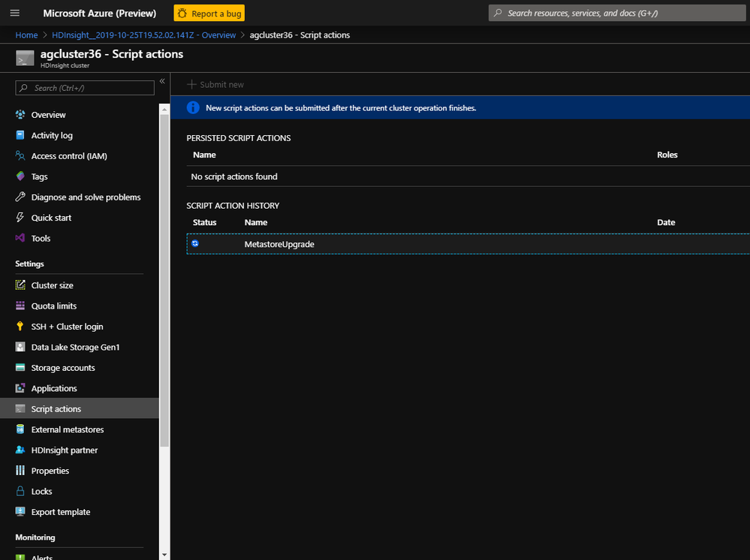750x560 pixels.
Task: Click the search magnifier icon in top bar
Action: (x=498, y=13)
